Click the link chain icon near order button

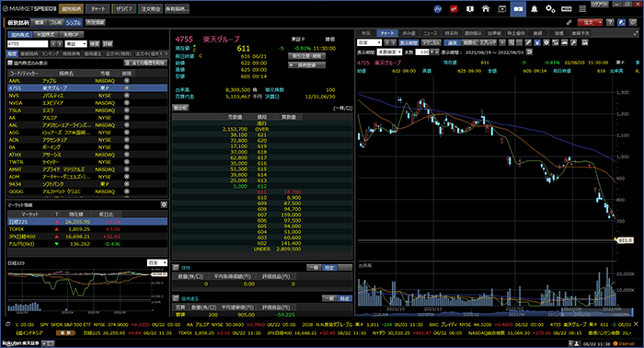pyautogui.click(x=569, y=22)
